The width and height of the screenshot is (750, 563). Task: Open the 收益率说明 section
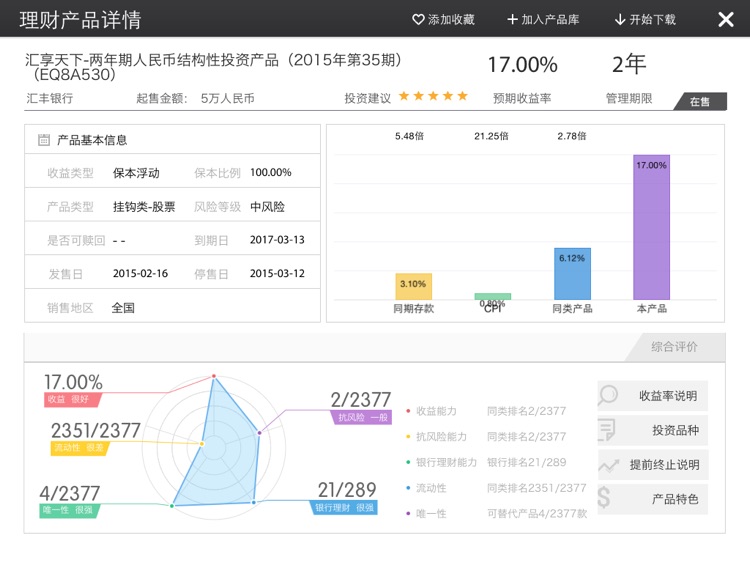[652, 396]
